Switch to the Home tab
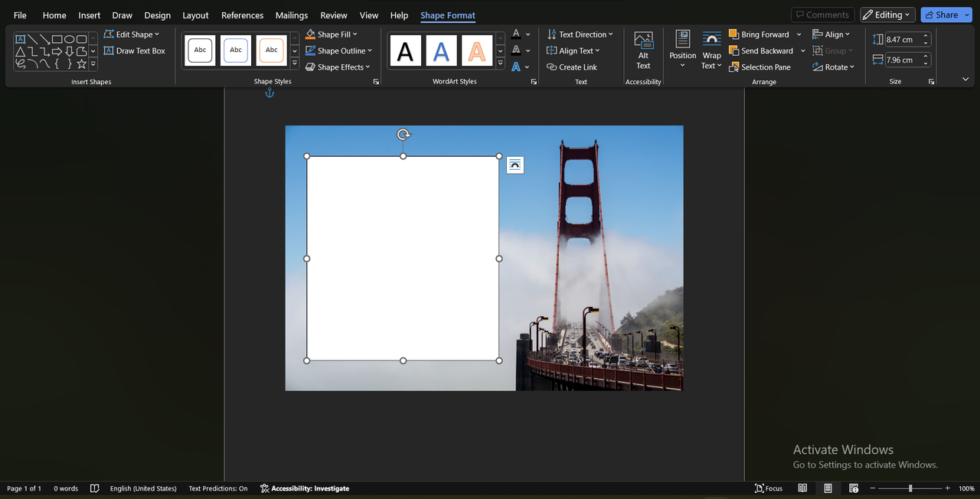The height and width of the screenshot is (499, 980). [54, 15]
